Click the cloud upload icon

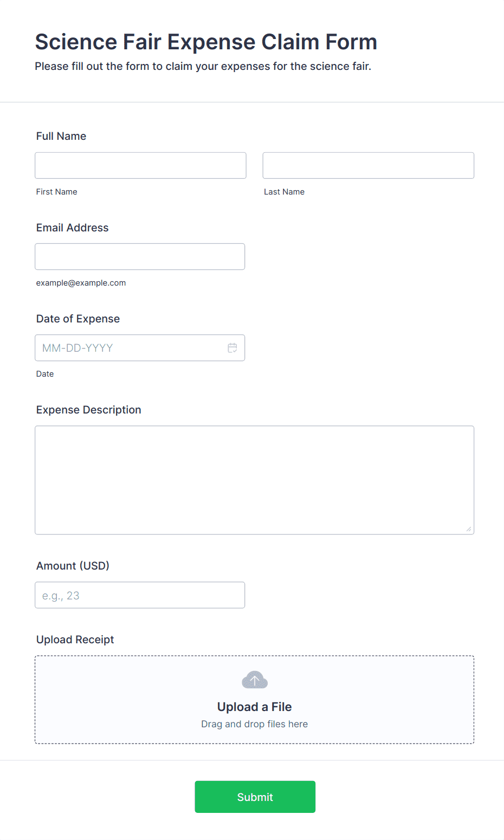tap(255, 680)
